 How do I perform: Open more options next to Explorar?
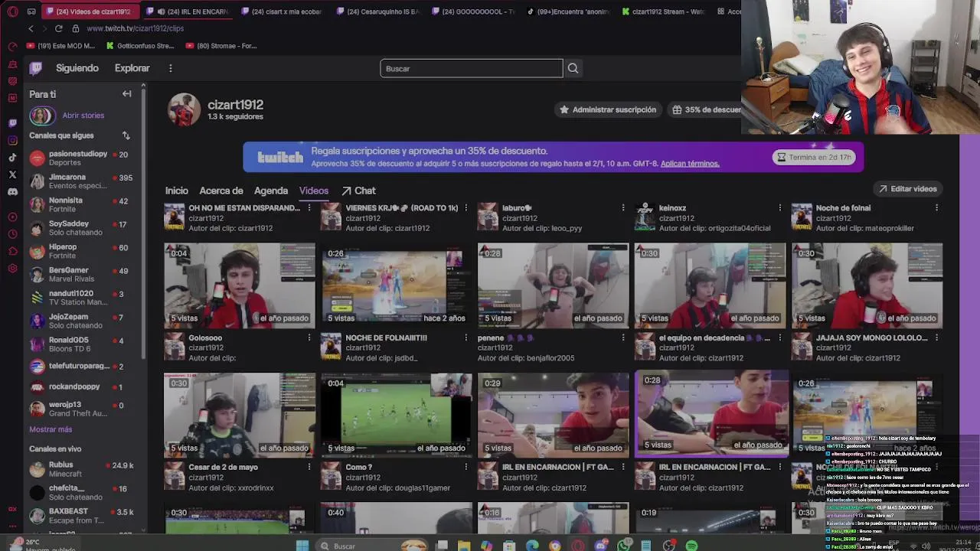[170, 68]
